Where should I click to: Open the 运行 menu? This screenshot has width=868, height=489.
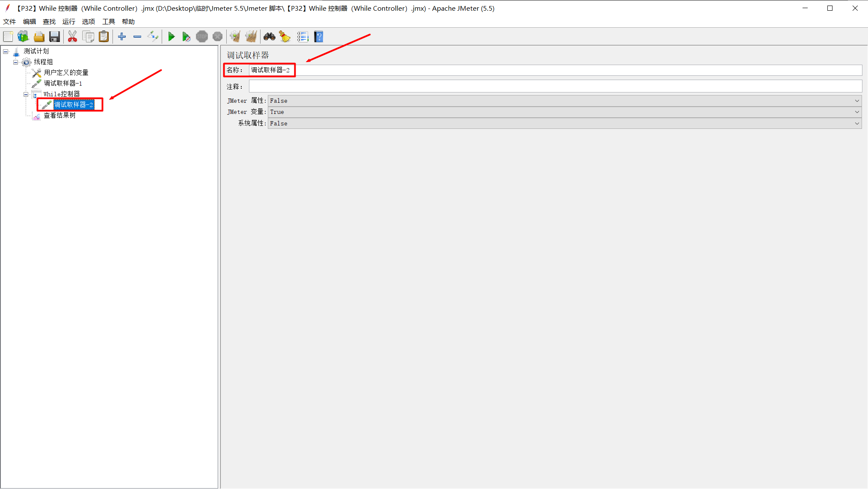[x=68, y=21]
